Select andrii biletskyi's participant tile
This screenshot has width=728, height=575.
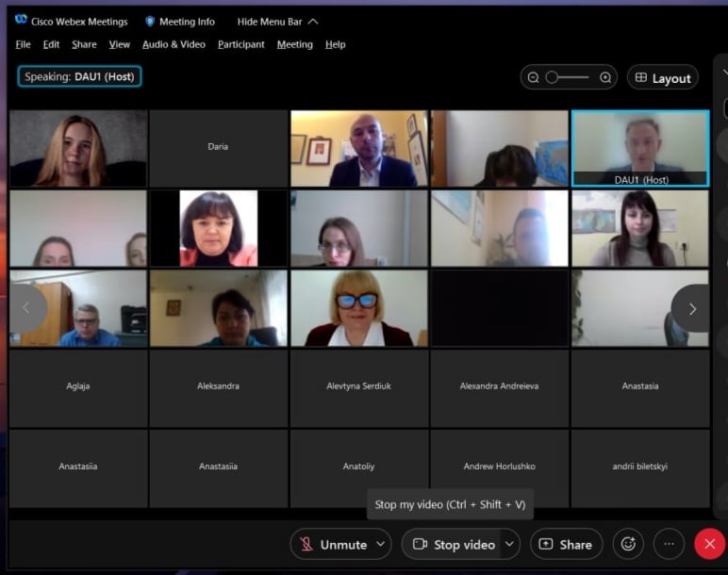tap(640, 468)
